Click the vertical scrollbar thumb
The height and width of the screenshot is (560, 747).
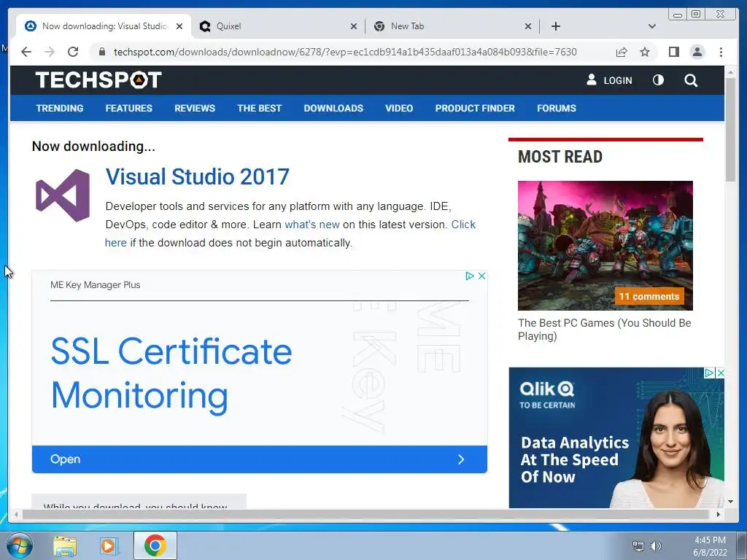pos(730,129)
